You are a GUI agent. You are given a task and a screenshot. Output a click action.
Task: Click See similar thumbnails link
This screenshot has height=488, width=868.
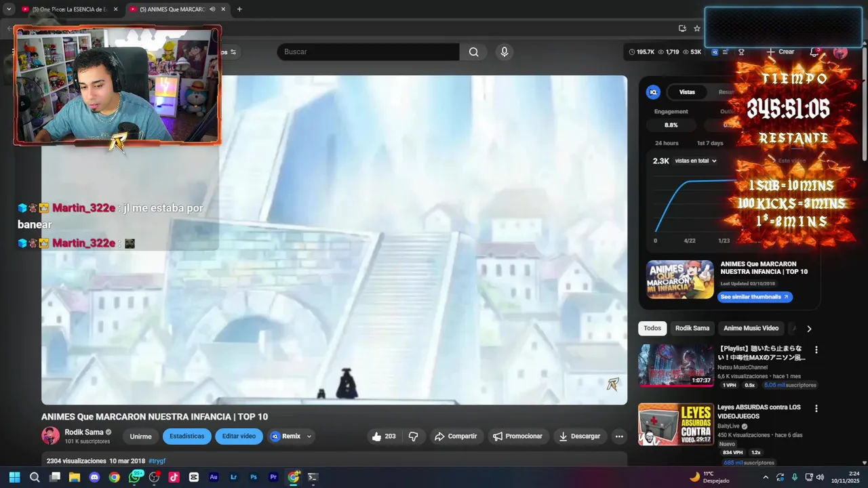click(x=755, y=297)
